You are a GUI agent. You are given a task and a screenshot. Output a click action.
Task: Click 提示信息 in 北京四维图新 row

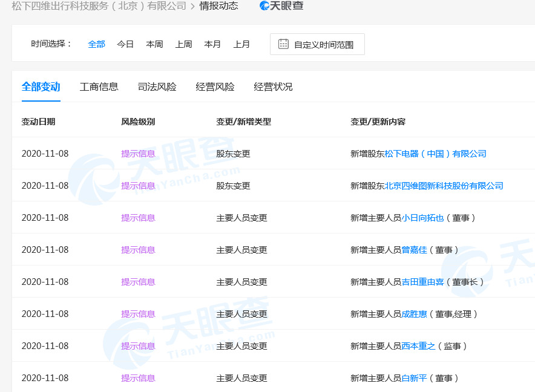tap(138, 186)
